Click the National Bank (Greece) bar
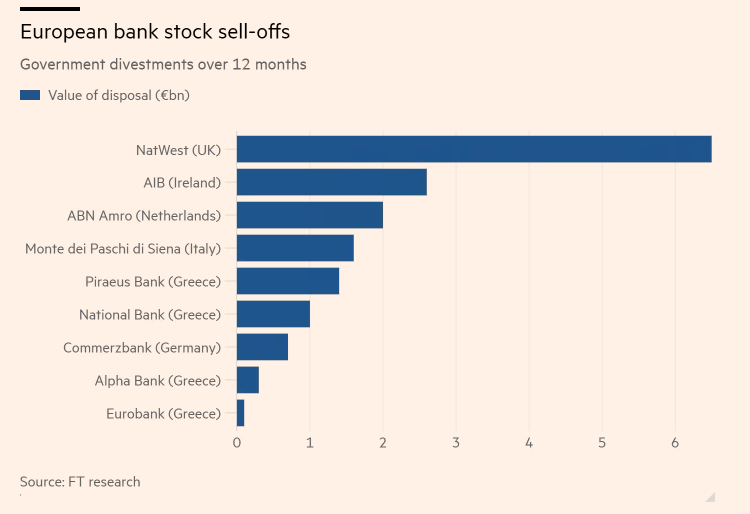This screenshot has width=750, height=514. [x=273, y=314]
